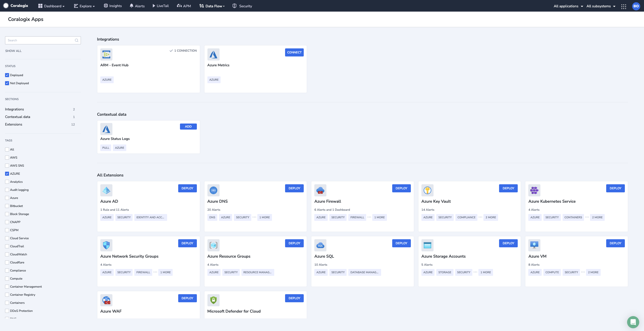Deploy the Azure AD extension

click(x=187, y=188)
